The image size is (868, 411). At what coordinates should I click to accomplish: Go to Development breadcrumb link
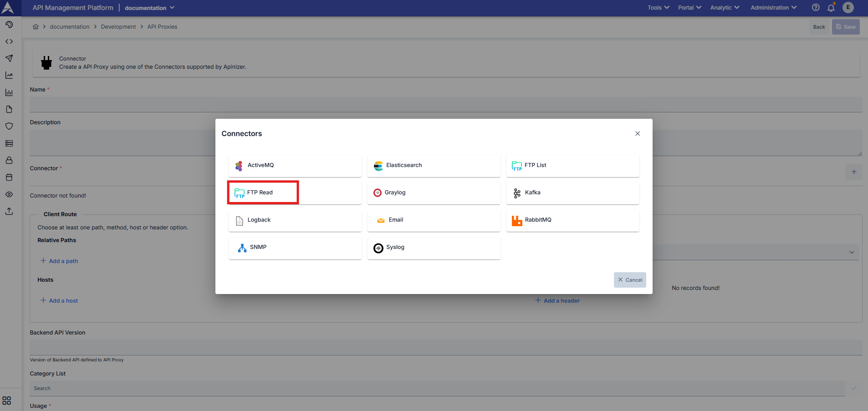[x=118, y=27]
